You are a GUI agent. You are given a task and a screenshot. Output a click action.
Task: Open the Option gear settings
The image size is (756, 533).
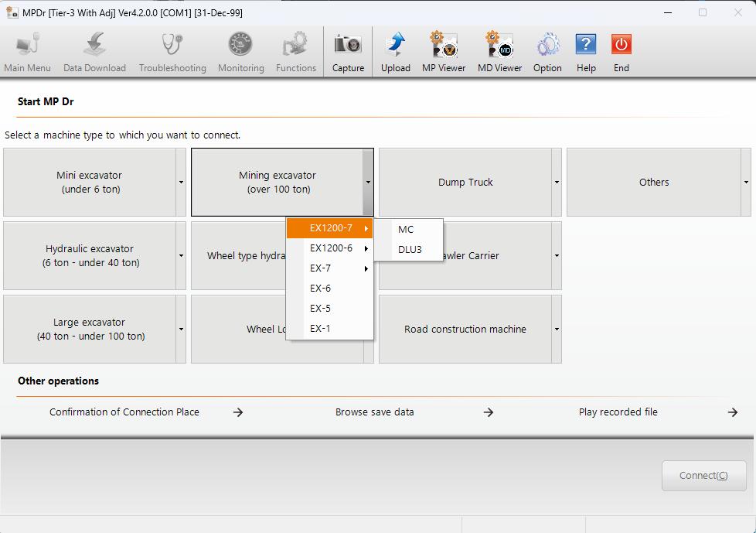547,45
